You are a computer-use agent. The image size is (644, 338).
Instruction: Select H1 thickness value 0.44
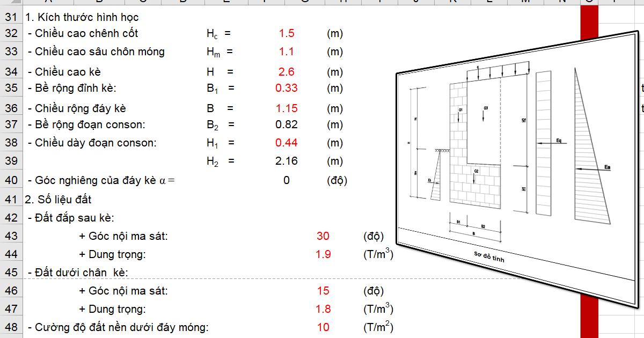(287, 143)
